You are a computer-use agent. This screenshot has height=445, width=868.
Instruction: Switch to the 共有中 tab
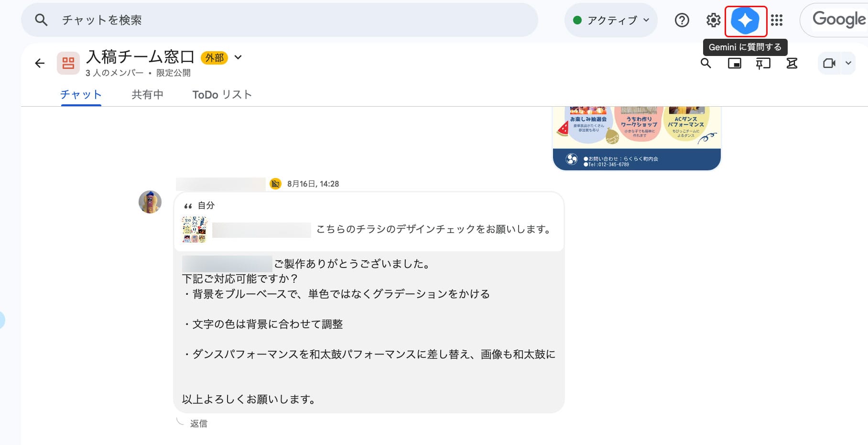click(147, 95)
